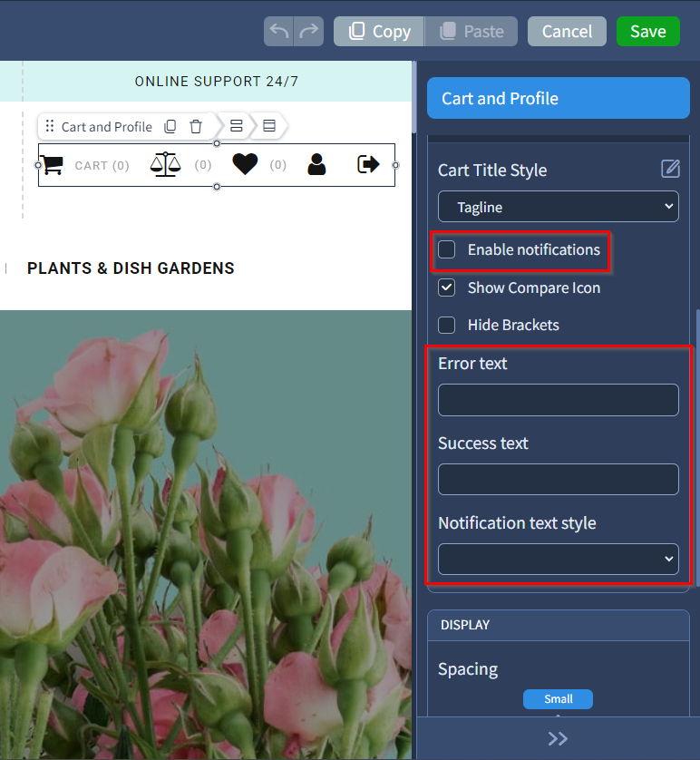Open the Tagline style dropdown

558,207
